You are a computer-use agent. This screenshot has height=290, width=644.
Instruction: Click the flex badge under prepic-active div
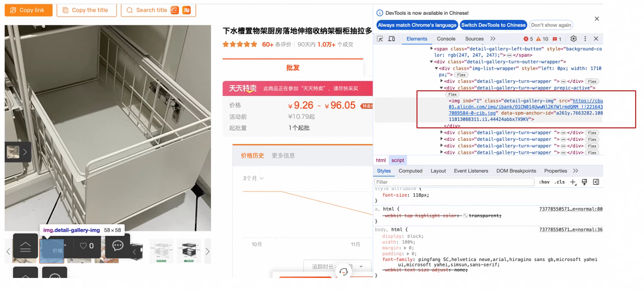452,95
